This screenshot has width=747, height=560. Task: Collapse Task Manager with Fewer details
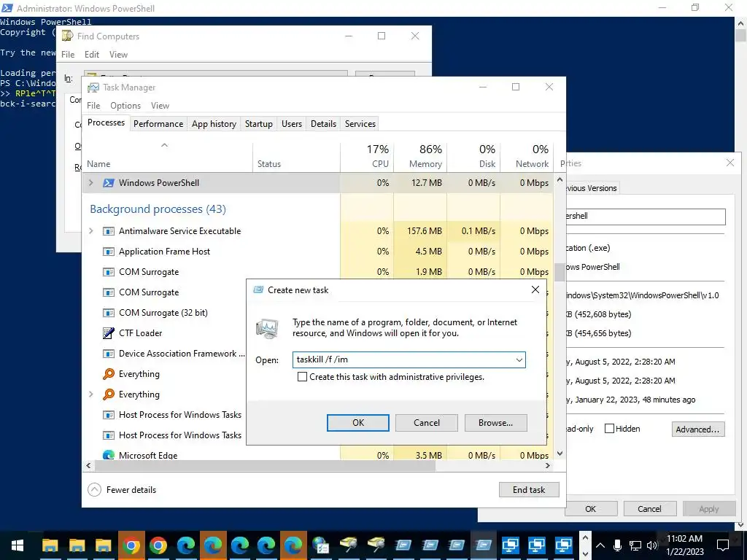click(123, 489)
